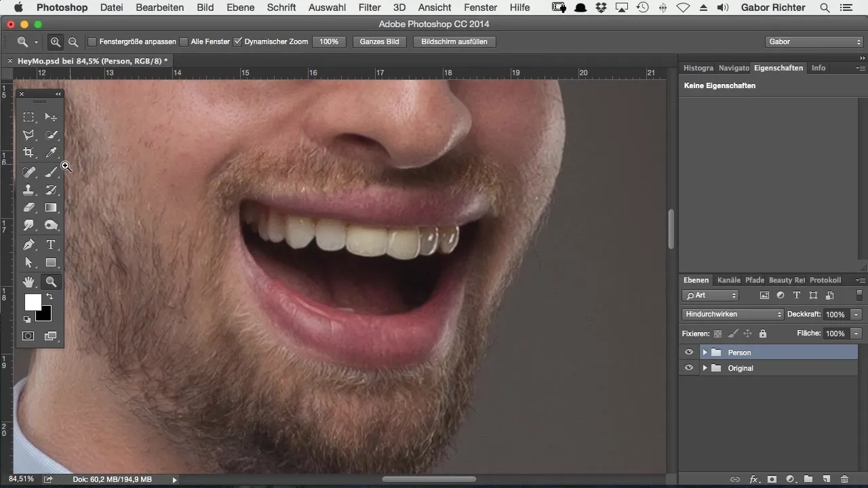Select the Eyedropper tool

click(51, 153)
